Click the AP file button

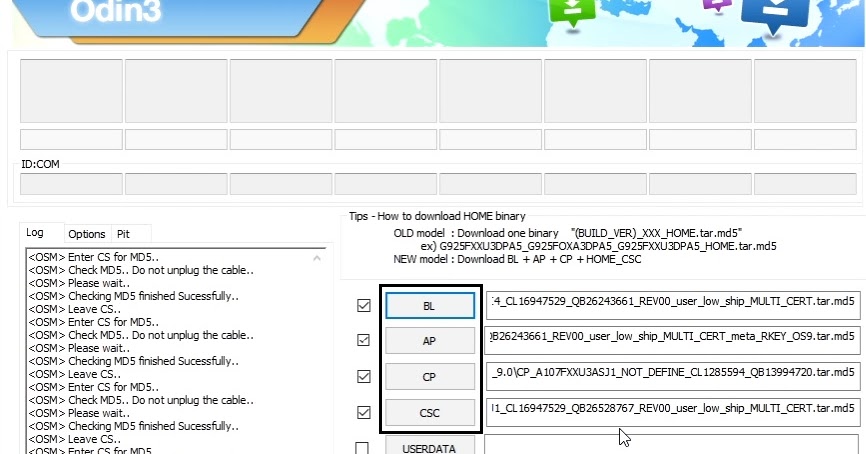click(x=430, y=341)
